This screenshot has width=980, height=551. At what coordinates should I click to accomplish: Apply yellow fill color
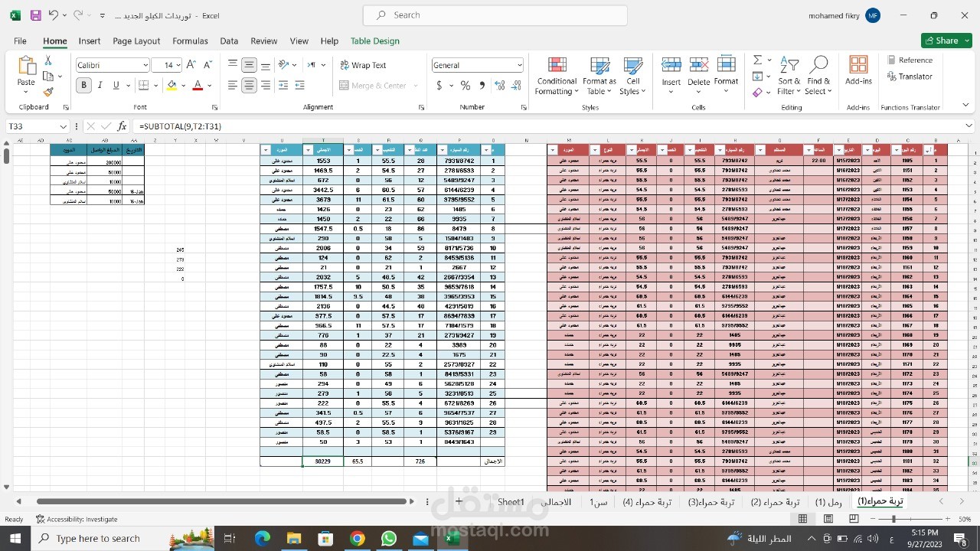point(171,86)
